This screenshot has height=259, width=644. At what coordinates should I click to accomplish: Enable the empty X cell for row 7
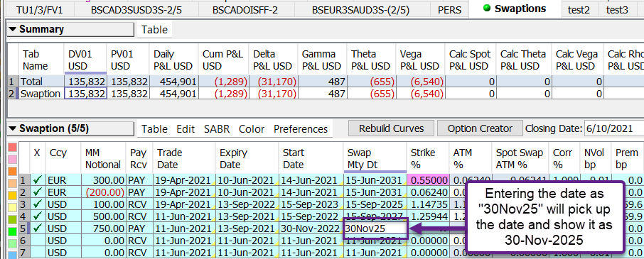38,253
